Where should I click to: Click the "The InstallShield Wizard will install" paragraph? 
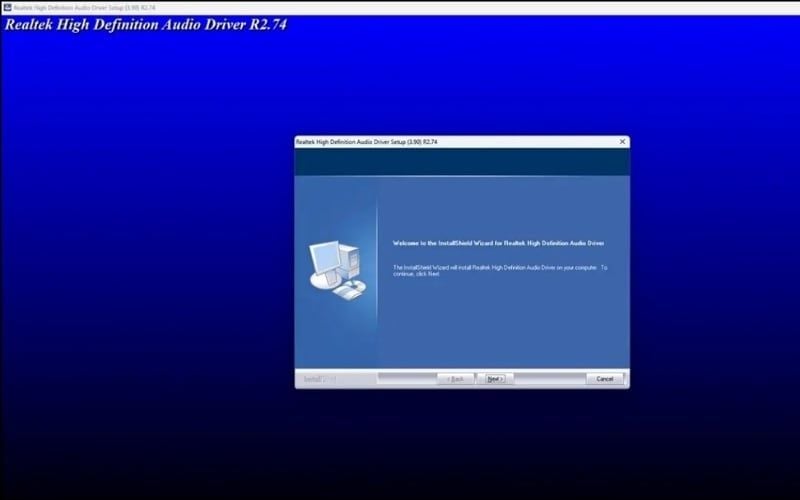coord(500,270)
